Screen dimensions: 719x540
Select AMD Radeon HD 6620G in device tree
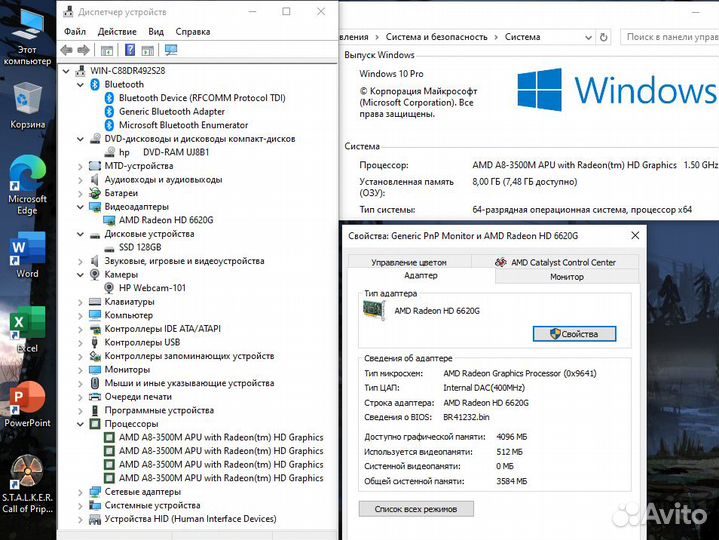coord(166,220)
